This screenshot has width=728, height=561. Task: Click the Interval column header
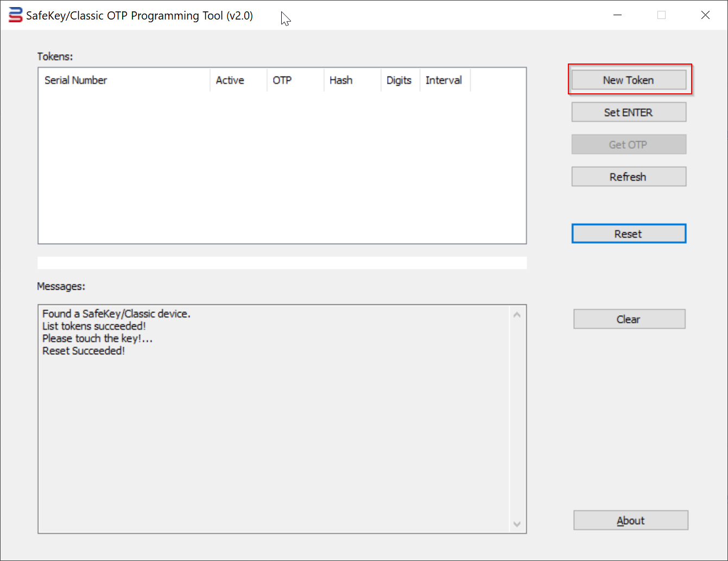click(x=445, y=80)
